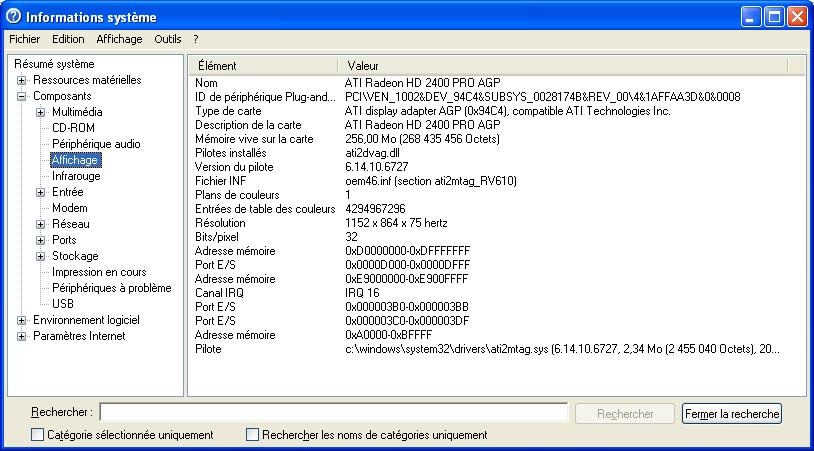Enable Catégorie sélectionnée uniquement checkbox
Image resolution: width=814 pixels, height=451 pixels.
(x=37, y=434)
